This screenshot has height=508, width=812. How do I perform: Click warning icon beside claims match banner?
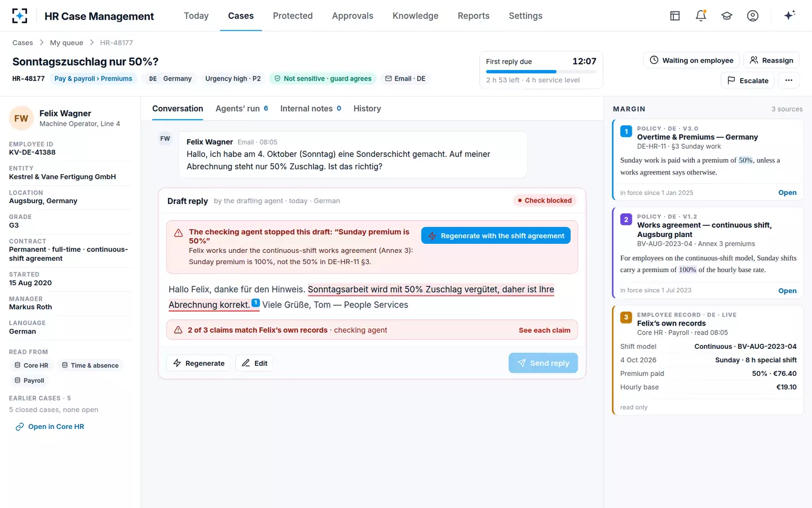point(178,330)
